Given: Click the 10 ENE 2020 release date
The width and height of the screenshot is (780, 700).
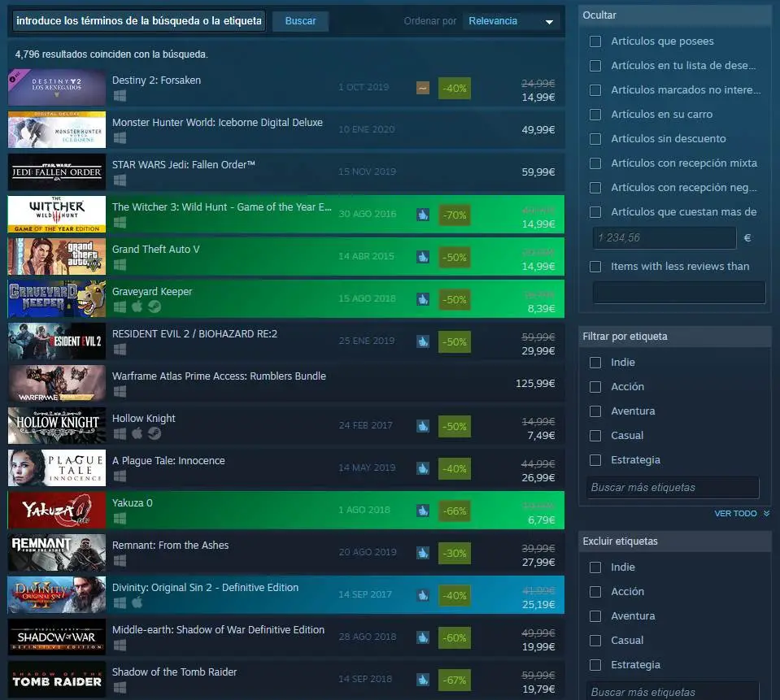Looking at the screenshot, I should click(x=367, y=129).
